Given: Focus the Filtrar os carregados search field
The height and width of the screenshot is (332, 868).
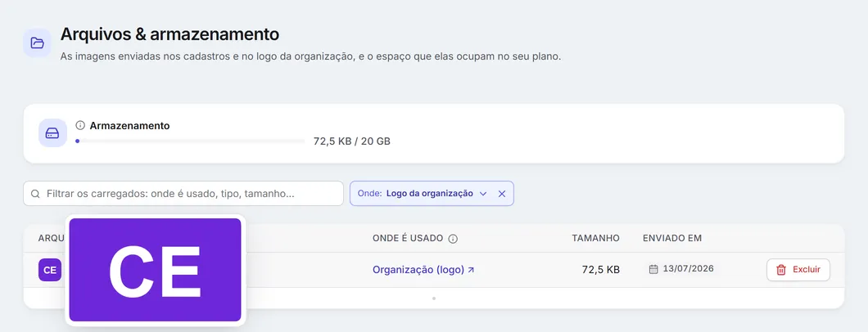Looking at the screenshot, I should 183,193.
